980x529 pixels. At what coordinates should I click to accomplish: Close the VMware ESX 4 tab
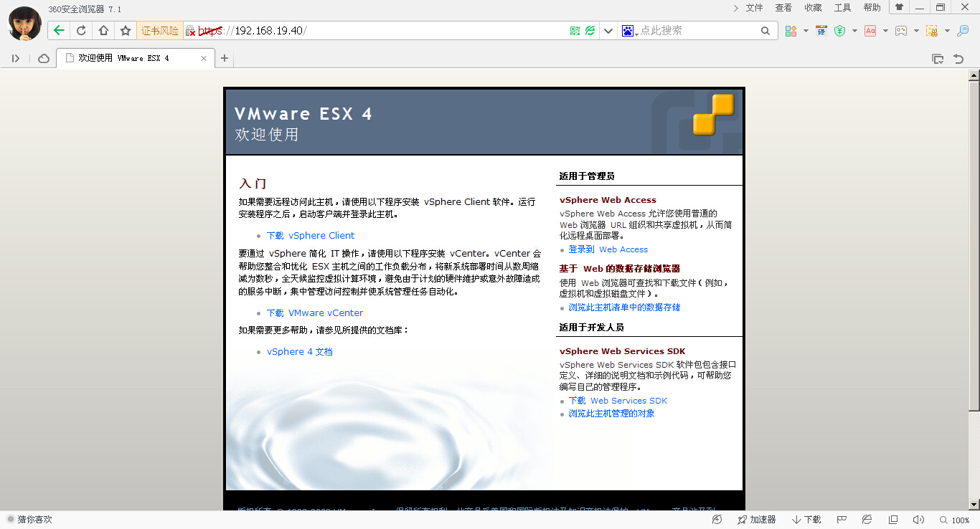(204, 58)
